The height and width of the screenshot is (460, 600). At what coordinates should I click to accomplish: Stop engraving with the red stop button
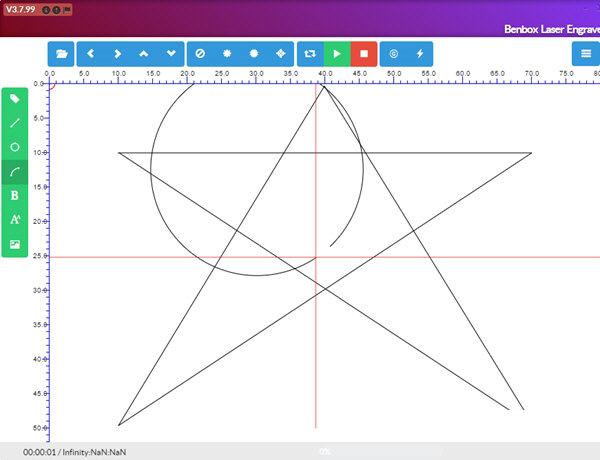(364, 53)
